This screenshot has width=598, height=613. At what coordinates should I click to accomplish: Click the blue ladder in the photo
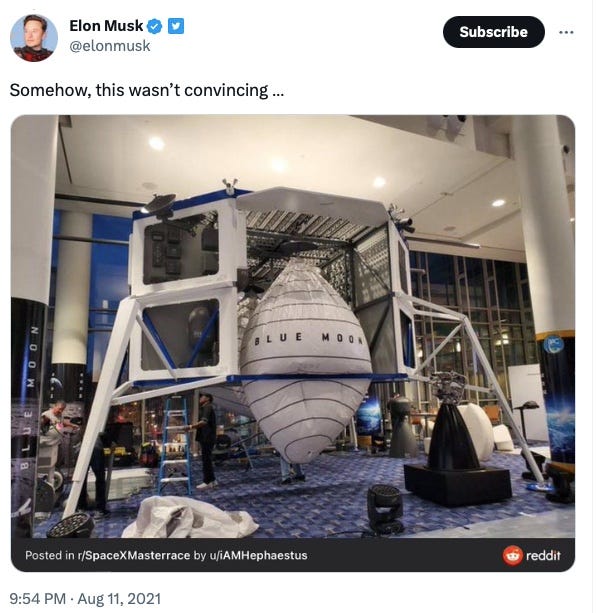[175, 445]
